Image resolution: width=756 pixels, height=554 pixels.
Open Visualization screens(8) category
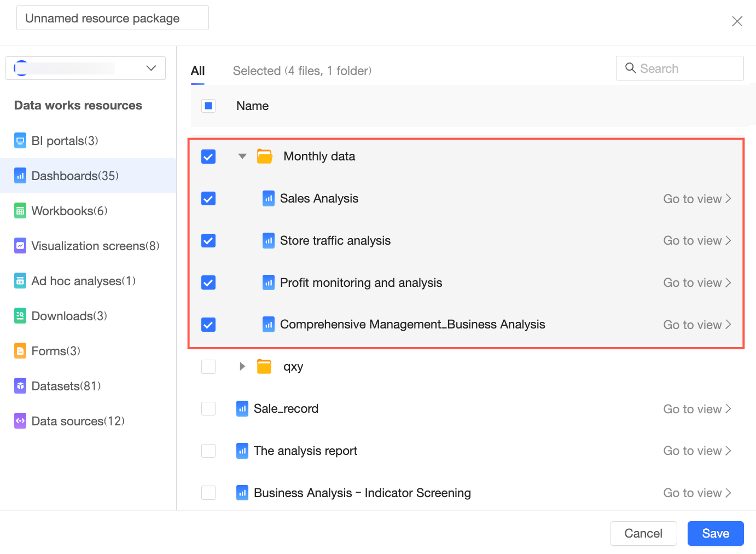88,246
